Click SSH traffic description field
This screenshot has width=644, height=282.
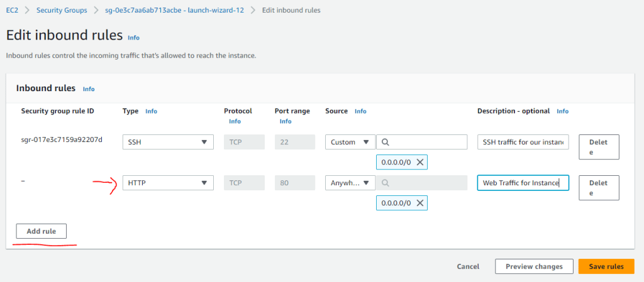click(523, 142)
